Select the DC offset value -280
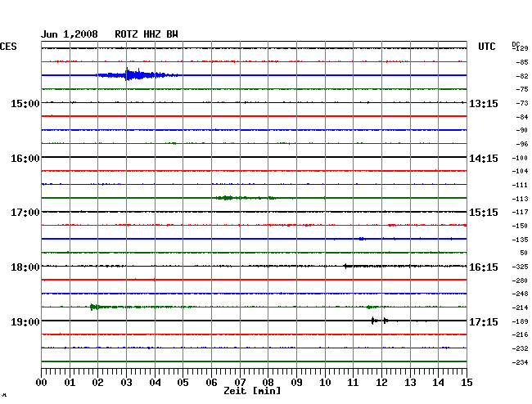The width and height of the screenshot is (532, 404). pyautogui.click(x=520, y=281)
